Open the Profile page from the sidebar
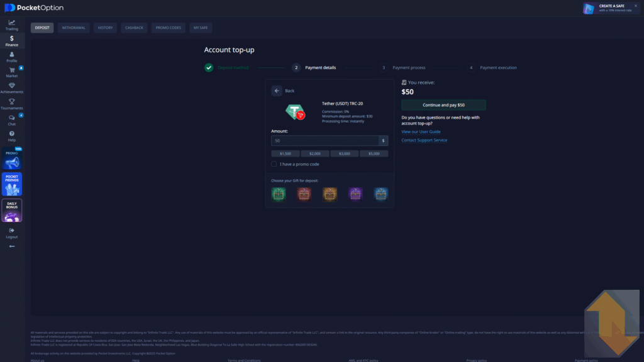Image resolution: width=644 pixels, height=362 pixels. click(x=12, y=57)
